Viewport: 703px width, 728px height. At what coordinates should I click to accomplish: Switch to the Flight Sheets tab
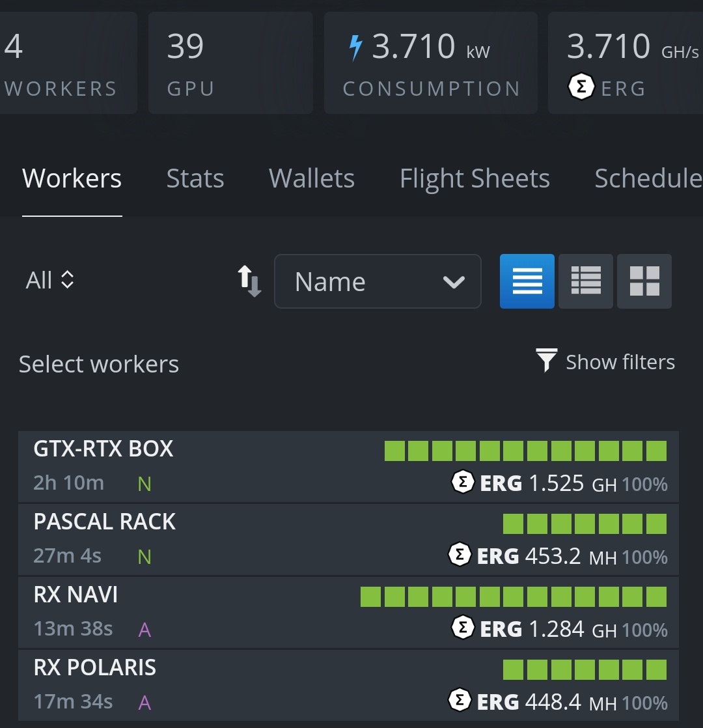(475, 178)
